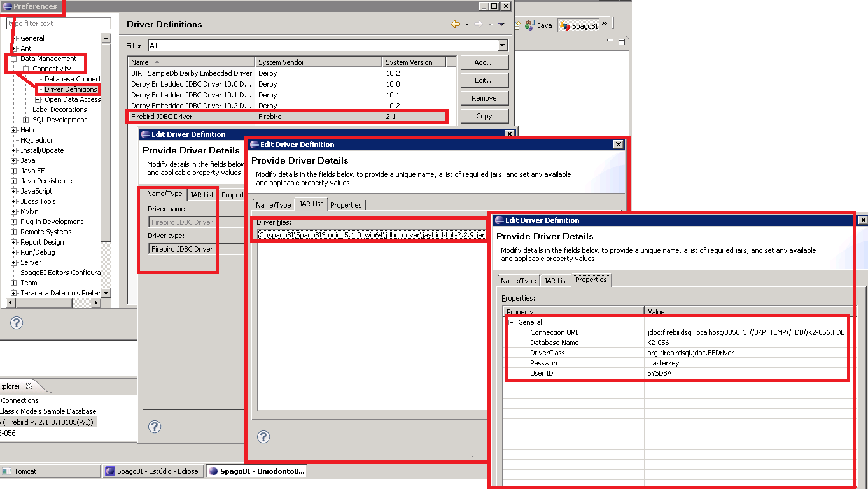
Task: Select Database Connections tree item
Action: pyautogui.click(x=73, y=79)
